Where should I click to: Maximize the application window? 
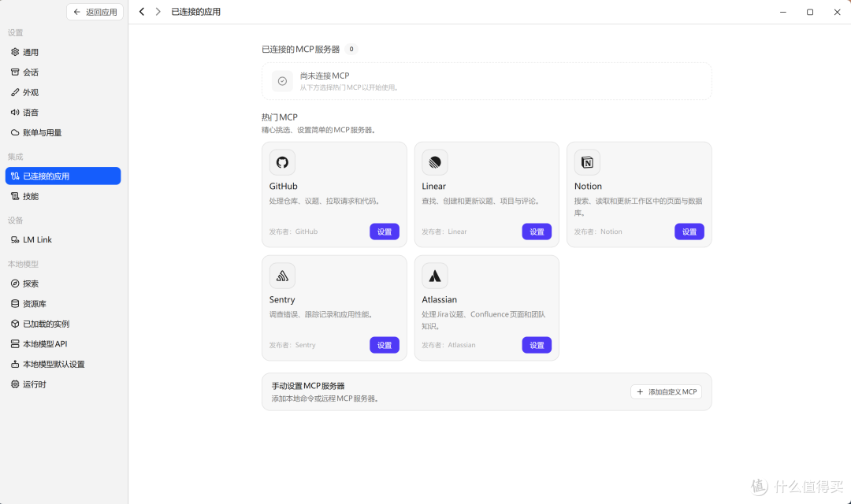click(x=810, y=12)
